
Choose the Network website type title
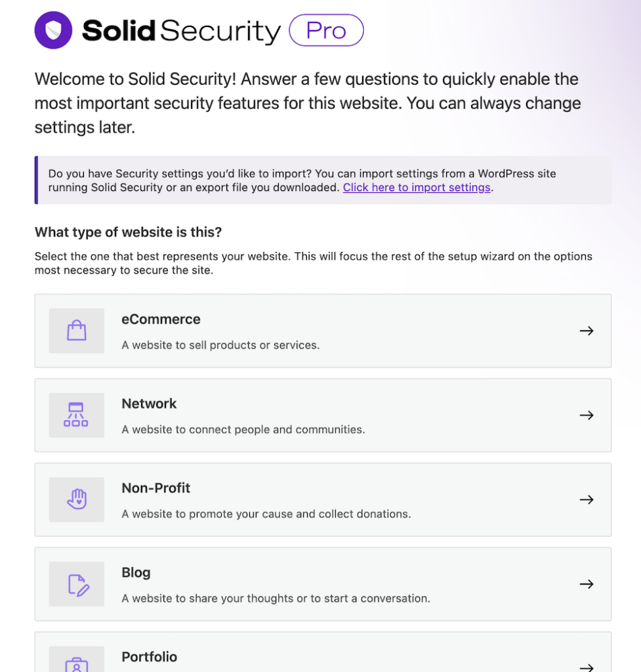149,404
